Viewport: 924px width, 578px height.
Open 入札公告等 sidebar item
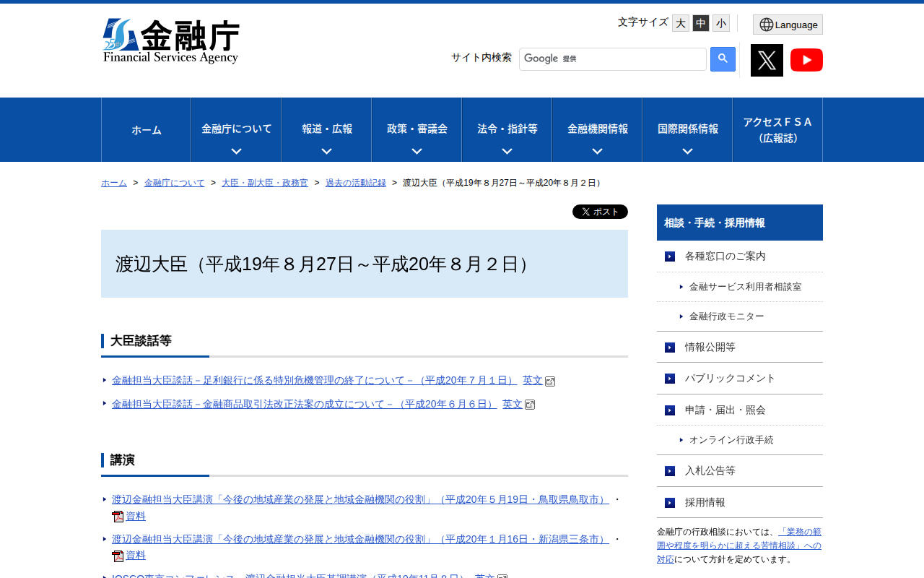tap(740, 471)
